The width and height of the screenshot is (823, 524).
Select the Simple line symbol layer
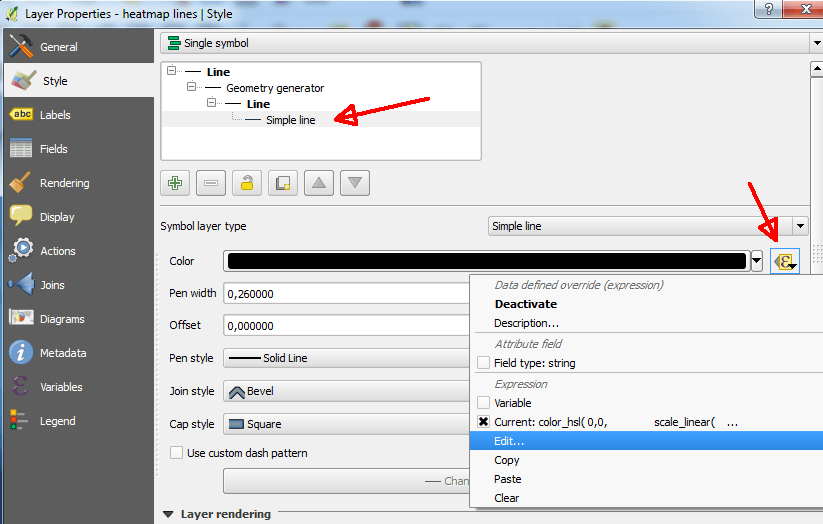coord(290,120)
